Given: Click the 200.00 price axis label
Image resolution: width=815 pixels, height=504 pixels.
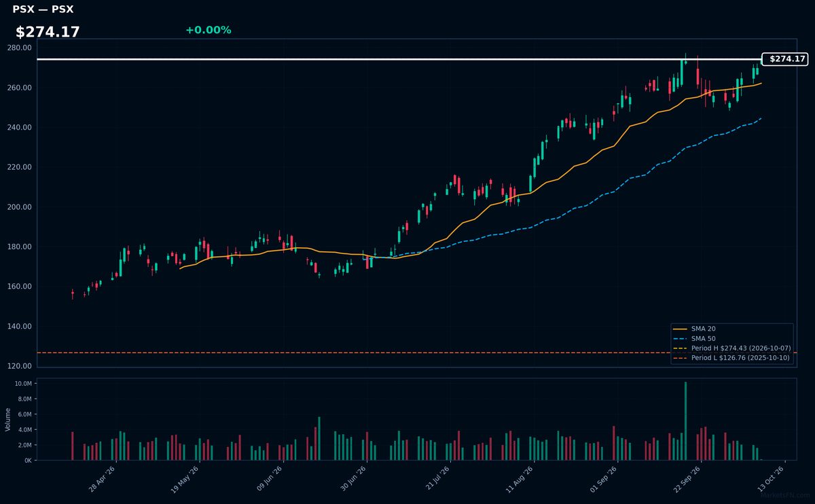Looking at the screenshot, I should click(19, 207).
